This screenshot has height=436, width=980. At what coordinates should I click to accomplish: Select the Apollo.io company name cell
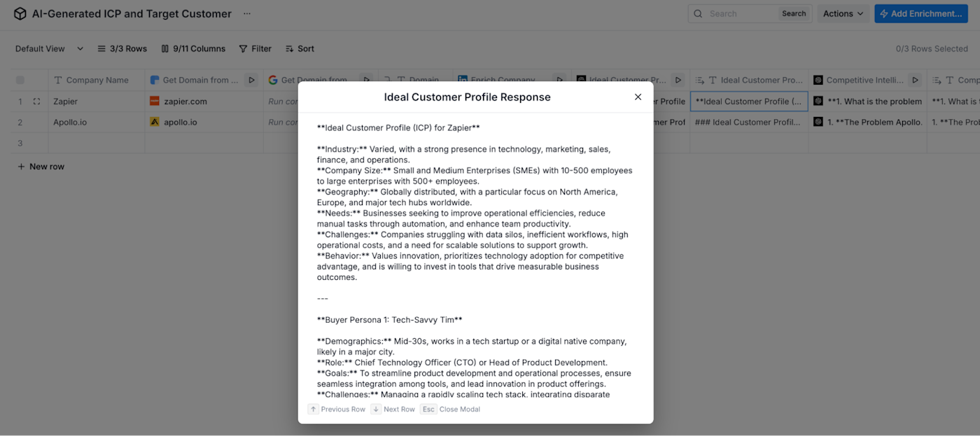tap(97, 122)
